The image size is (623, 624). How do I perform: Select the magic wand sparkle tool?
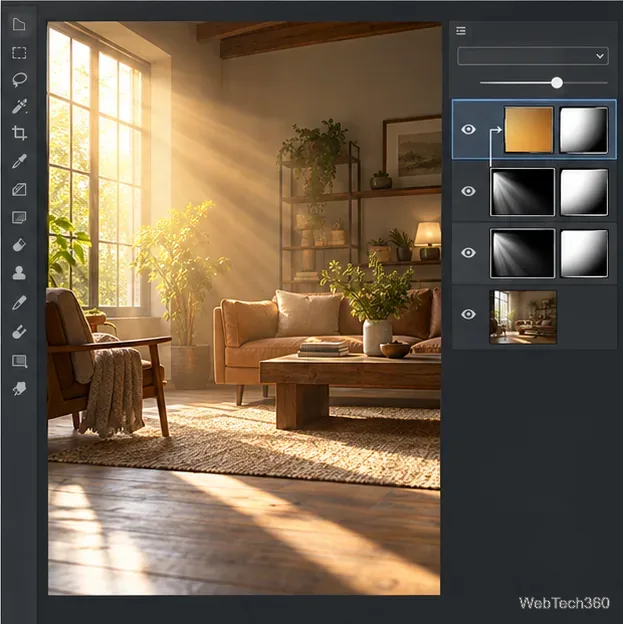click(19, 106)
